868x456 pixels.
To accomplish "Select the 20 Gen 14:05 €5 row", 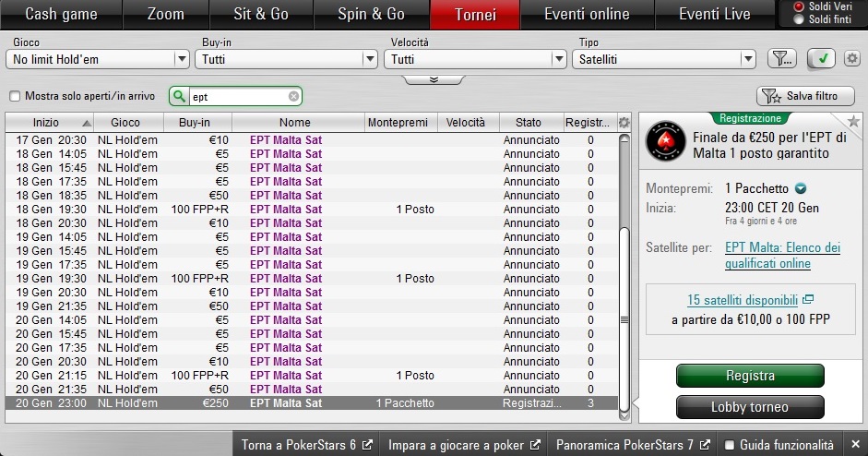I will 312,320.
